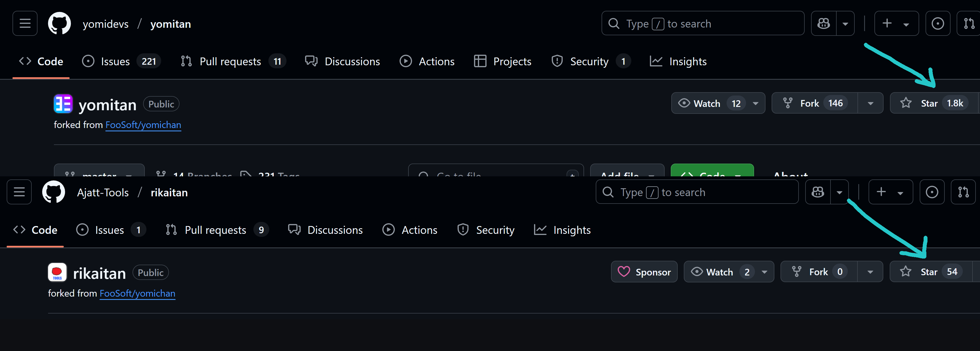980x351 pixels.
Task: Open yomitan's Actions tab
Action: pos(427,61)
